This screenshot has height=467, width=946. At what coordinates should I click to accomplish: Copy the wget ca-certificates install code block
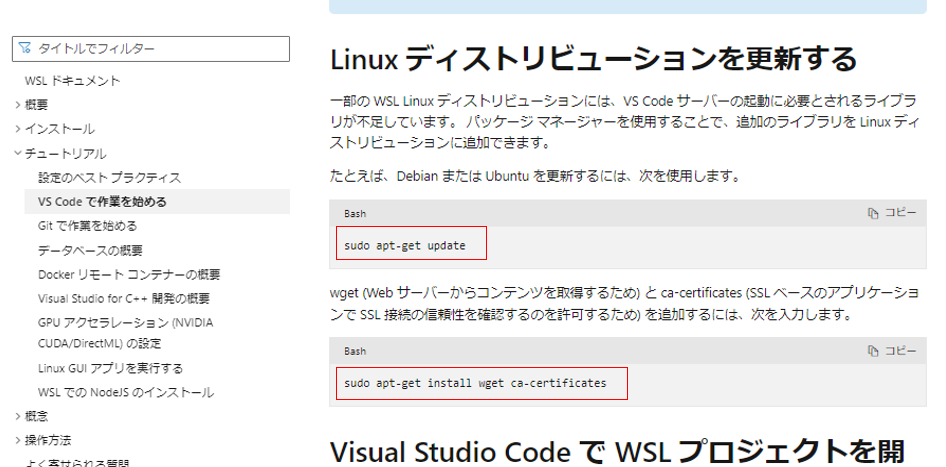pos(891,351)
